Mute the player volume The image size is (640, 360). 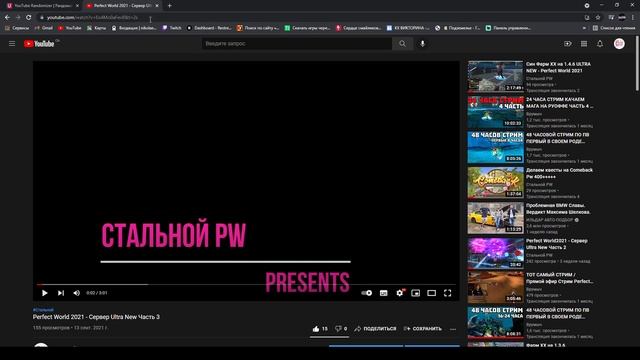point(76,293)
